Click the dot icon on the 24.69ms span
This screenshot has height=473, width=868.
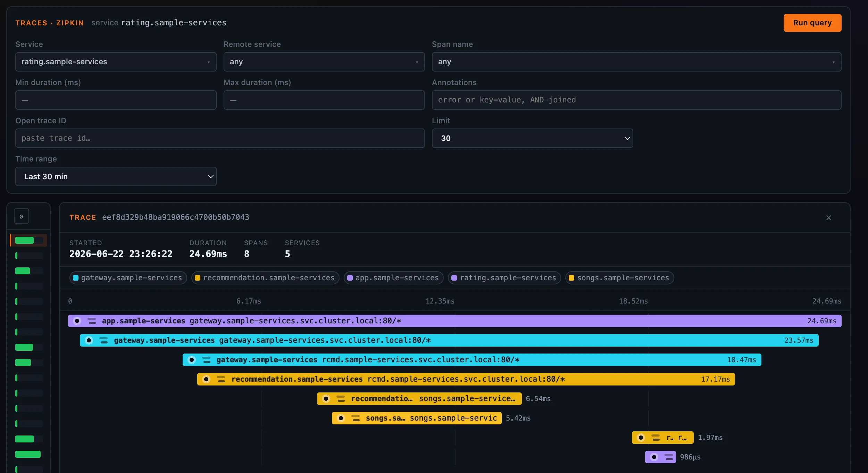coord(77,321)
